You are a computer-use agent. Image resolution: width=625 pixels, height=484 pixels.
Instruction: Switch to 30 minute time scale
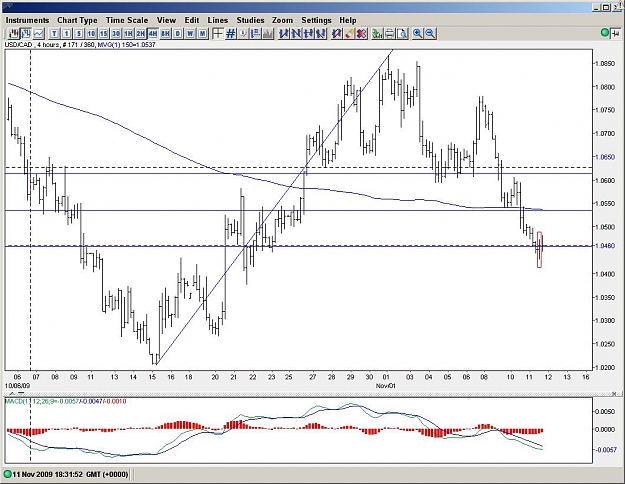pyautogui.click(x=116, y=34)
